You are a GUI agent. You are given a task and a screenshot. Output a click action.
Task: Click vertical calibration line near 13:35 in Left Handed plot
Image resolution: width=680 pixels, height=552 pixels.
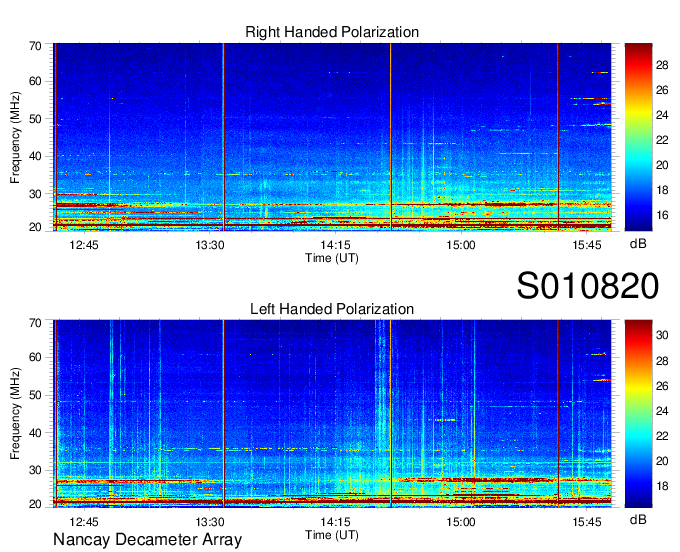223,414
